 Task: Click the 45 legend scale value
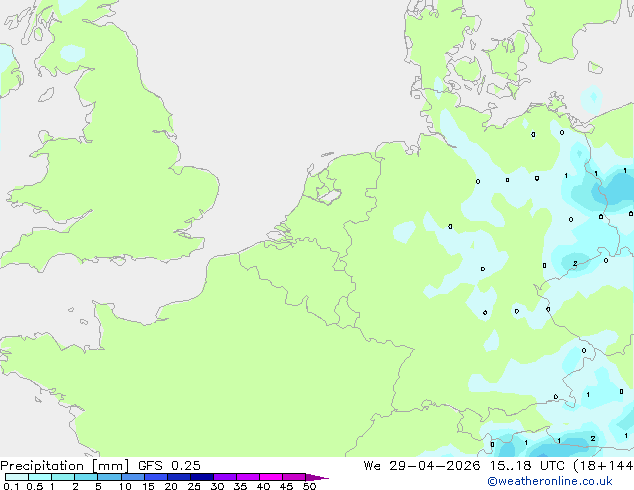(x=286, y=486)
